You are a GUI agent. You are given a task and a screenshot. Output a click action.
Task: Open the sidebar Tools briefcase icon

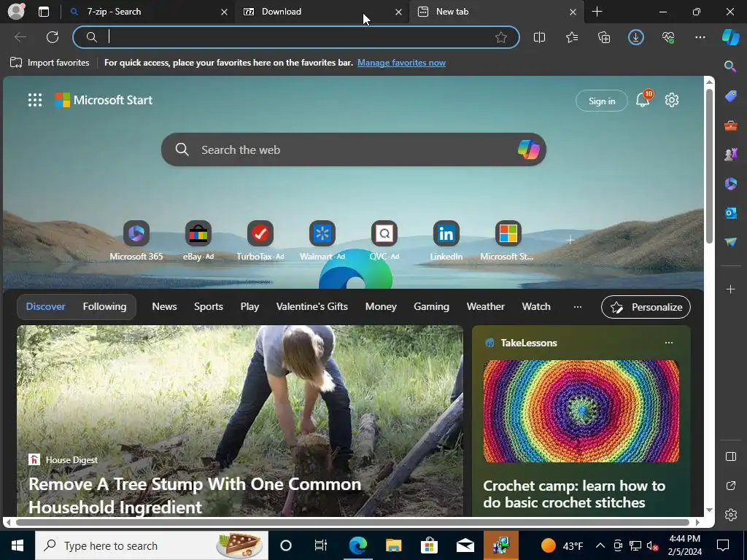730,125
